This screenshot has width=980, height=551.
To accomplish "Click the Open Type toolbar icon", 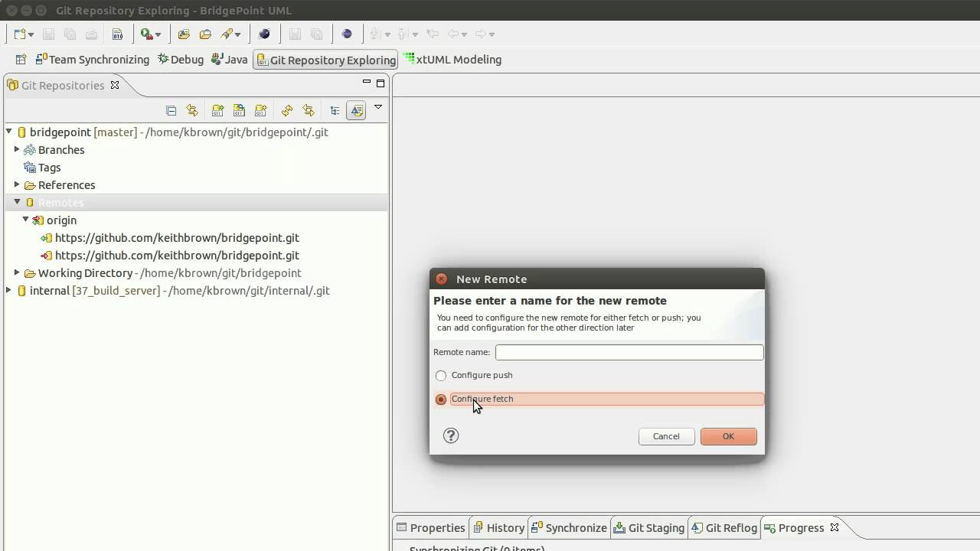I will pos(184,34).
